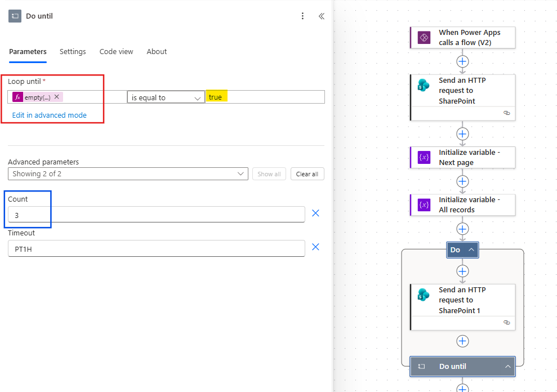Click connection link icon on Send an HTTP request to SharePoint
The height and width of the screenshot is (392, 557).
pyautogui.click(x=507, y=113)
